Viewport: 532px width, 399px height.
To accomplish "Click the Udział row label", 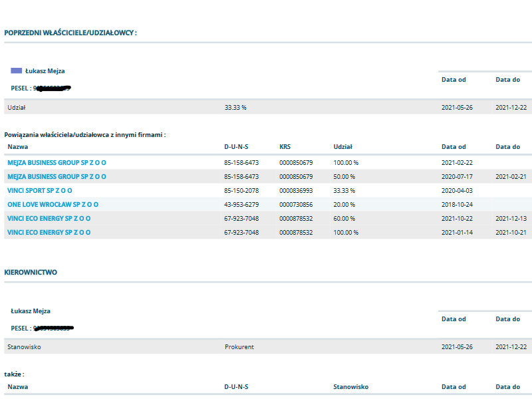I will tap(16, 108).
